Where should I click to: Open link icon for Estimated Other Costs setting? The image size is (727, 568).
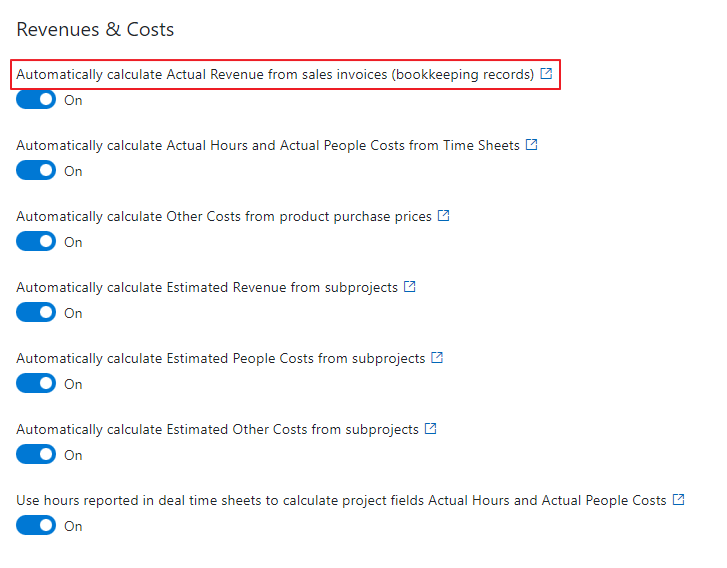[431, 428]
